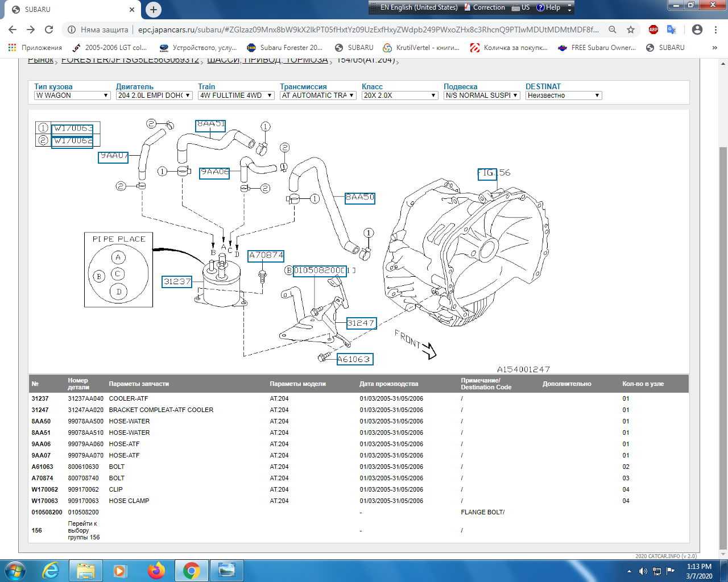
Task: Go back to previous page in Chrome
Action: point(13,30)
